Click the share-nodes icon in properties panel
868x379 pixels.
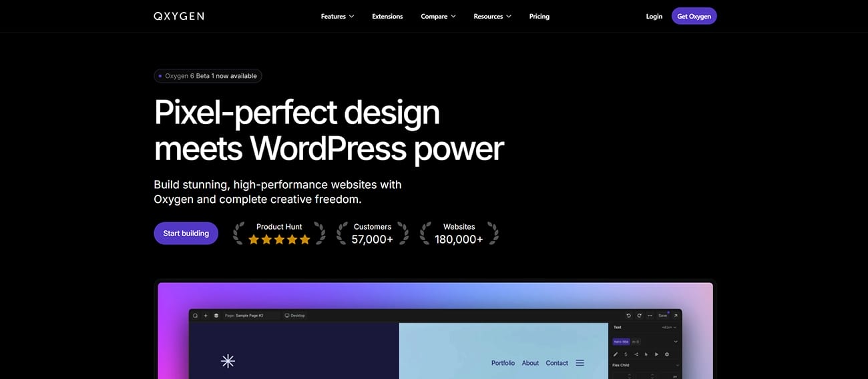pos(636,354)
